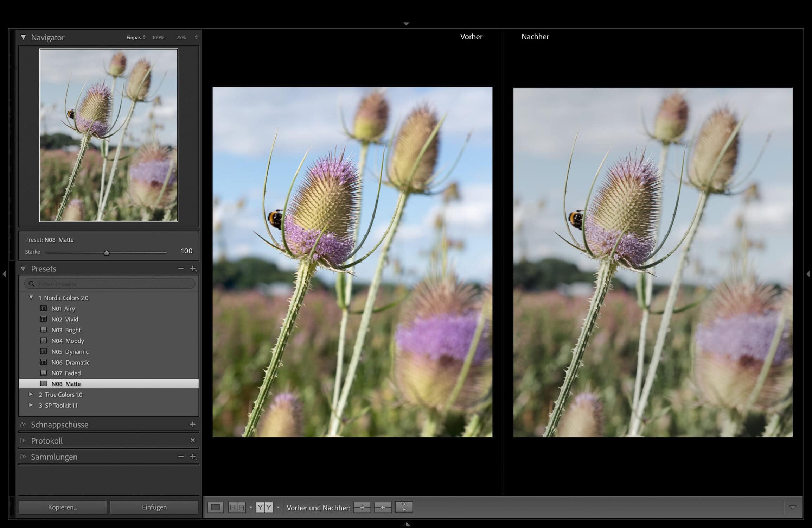Select N02 Vivid preset
This screenshot has width=812, height=528.
click(65, 319)
